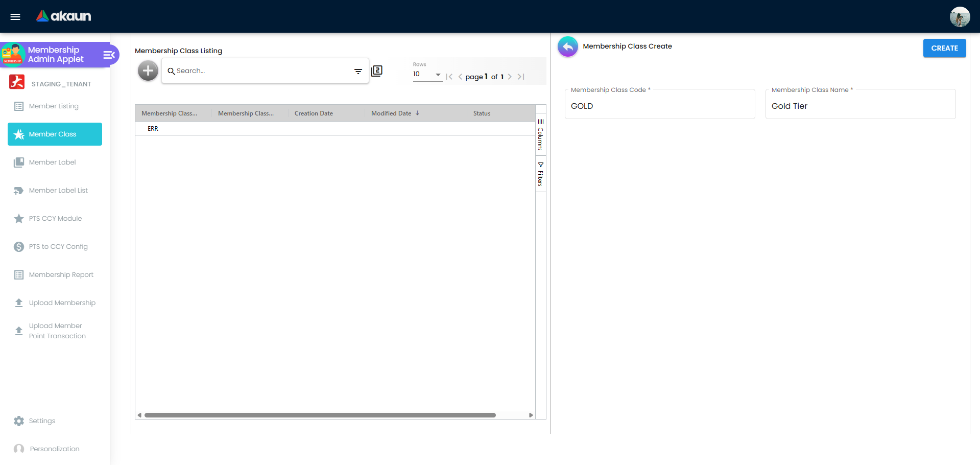Image resolution: width=980 pixels, height=465 pixels.
Task: Open Member Listing menu item
Action: 54,106
